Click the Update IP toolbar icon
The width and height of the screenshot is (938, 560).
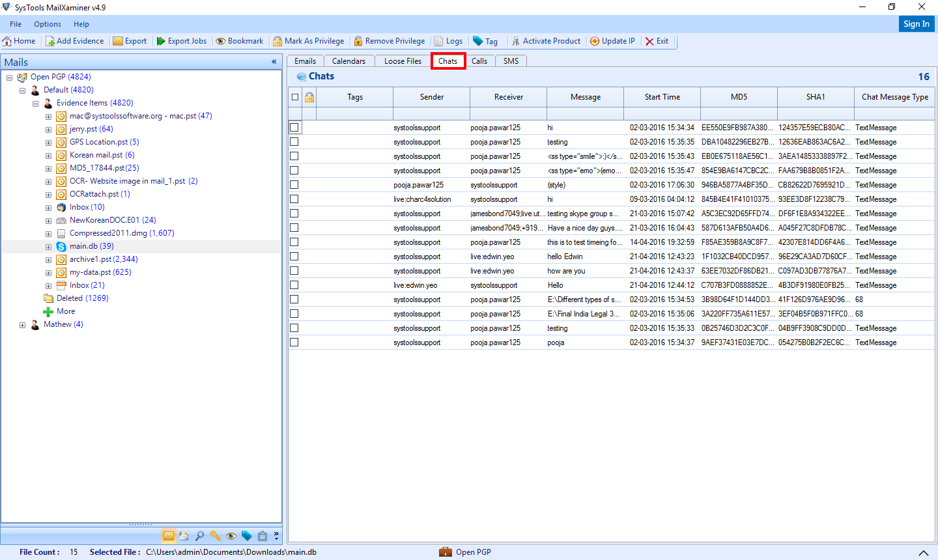[x=612, y=40]
